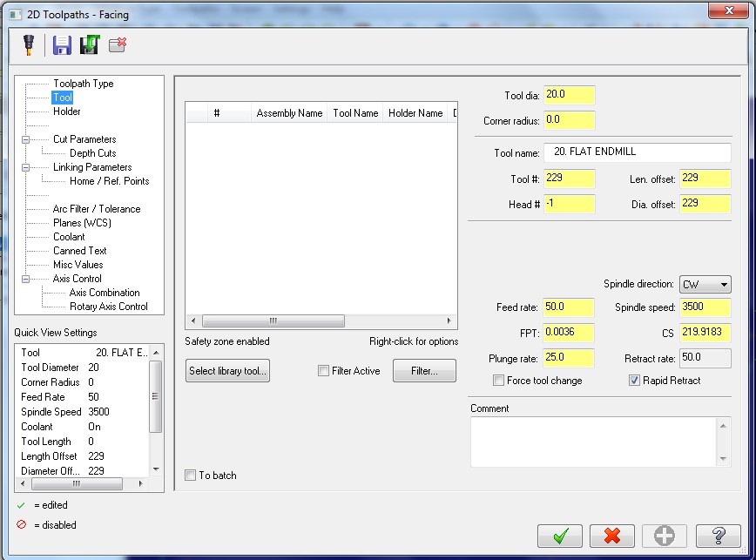
Task: Open the Depth Cuts page
Action: coord(93,153)
